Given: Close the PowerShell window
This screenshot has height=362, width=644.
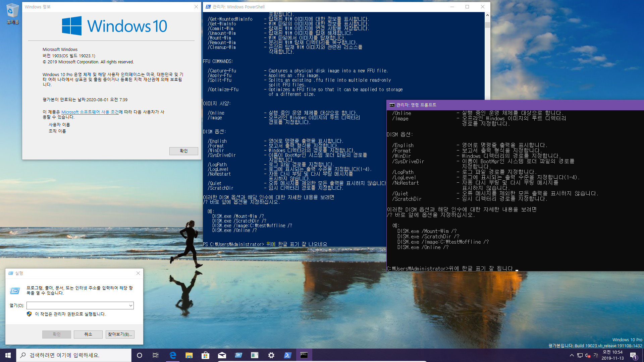Looking at the screenshot, I should pyautogui.click(x=483, y=7).
